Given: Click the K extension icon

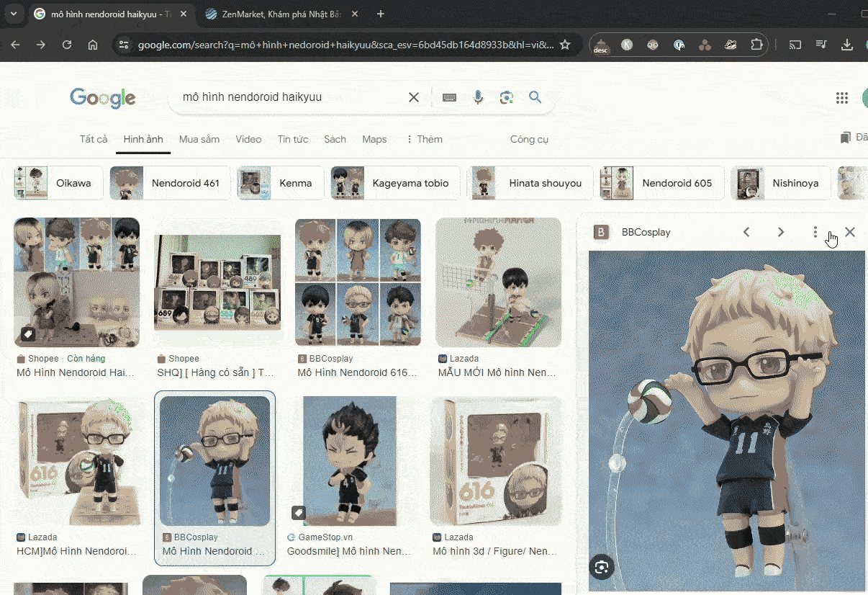Looking at the screenshot, I should 627,45.
